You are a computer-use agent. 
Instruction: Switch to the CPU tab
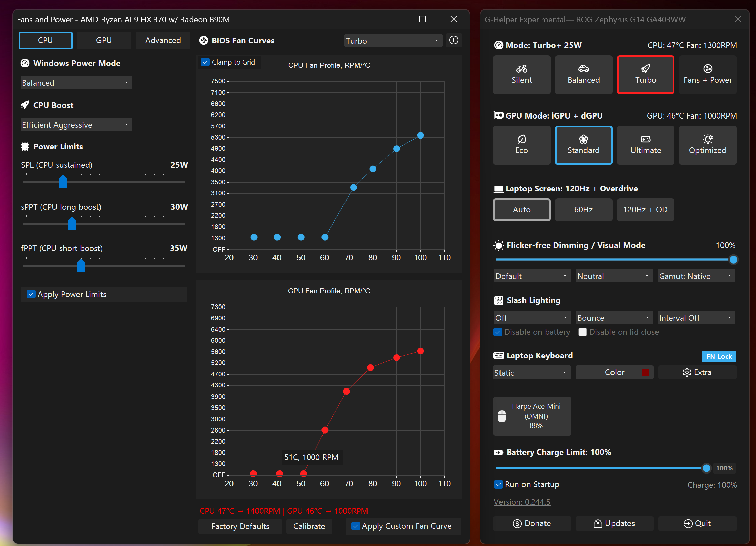(x=45, y=40)
